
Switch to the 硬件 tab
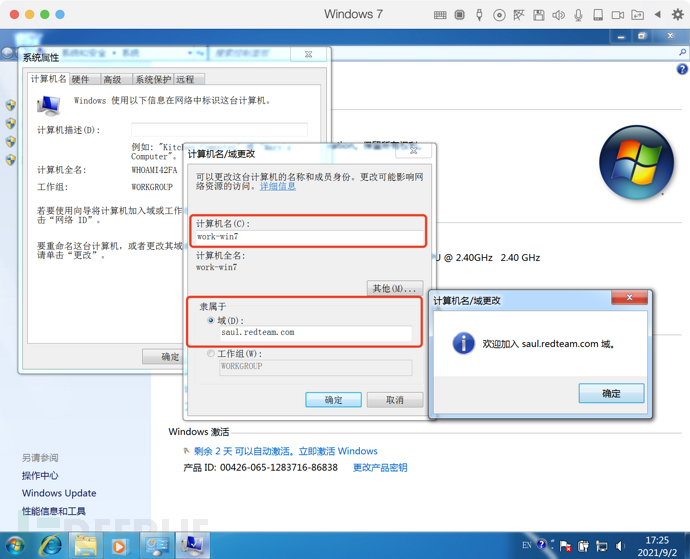tap(81, 79)
